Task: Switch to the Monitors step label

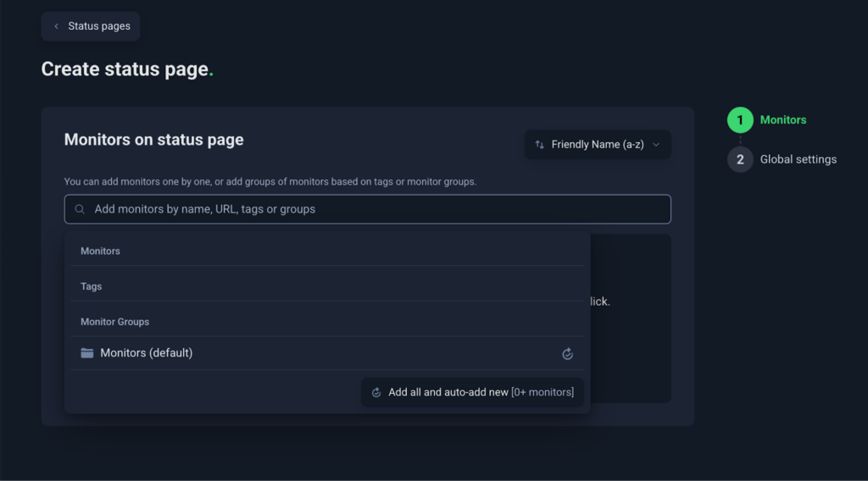Action: 782,120
